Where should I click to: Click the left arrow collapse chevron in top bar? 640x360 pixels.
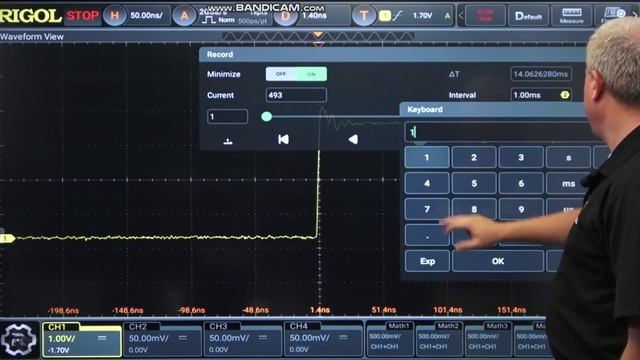[x=461, y=16]
